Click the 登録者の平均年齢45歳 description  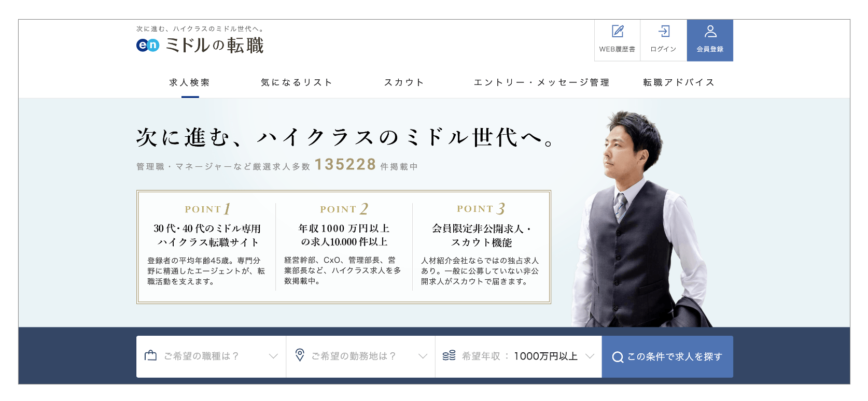coord(206,271)
